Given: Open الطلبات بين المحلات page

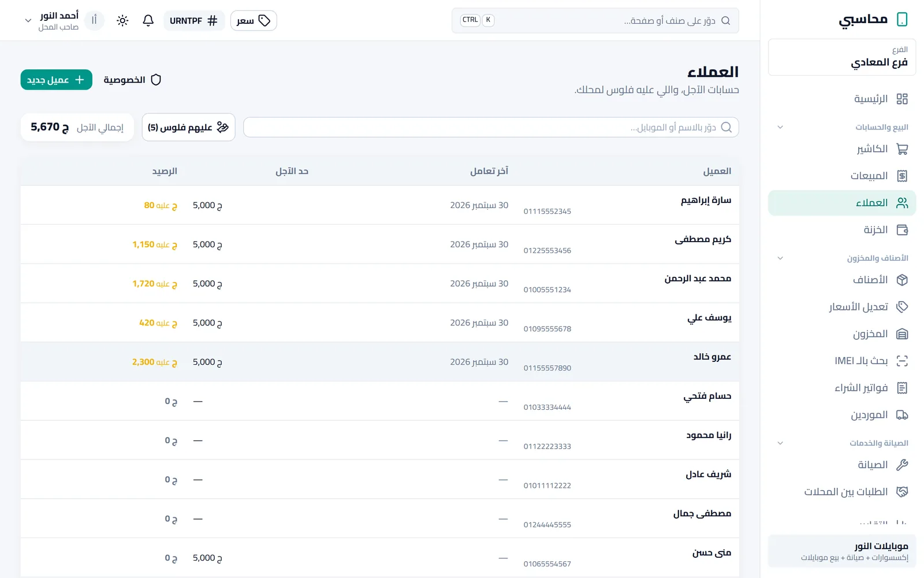Looking at the screenshot, I should [842, 492].
